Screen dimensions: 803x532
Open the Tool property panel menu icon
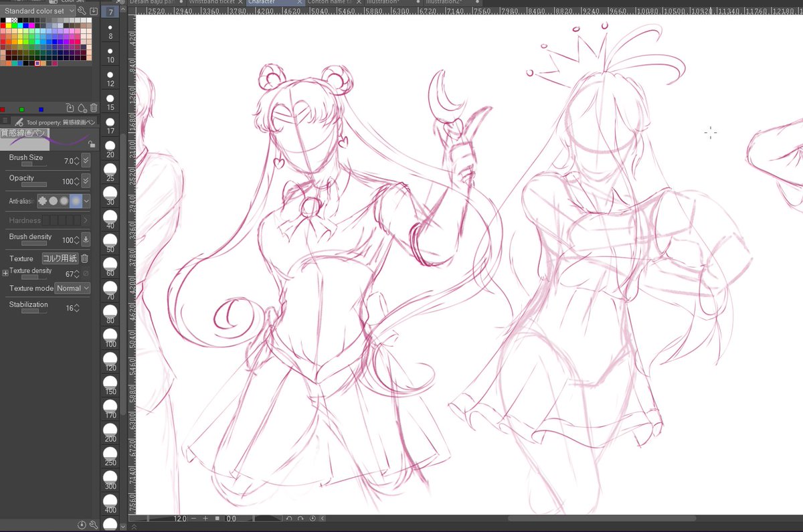point(5,122)
